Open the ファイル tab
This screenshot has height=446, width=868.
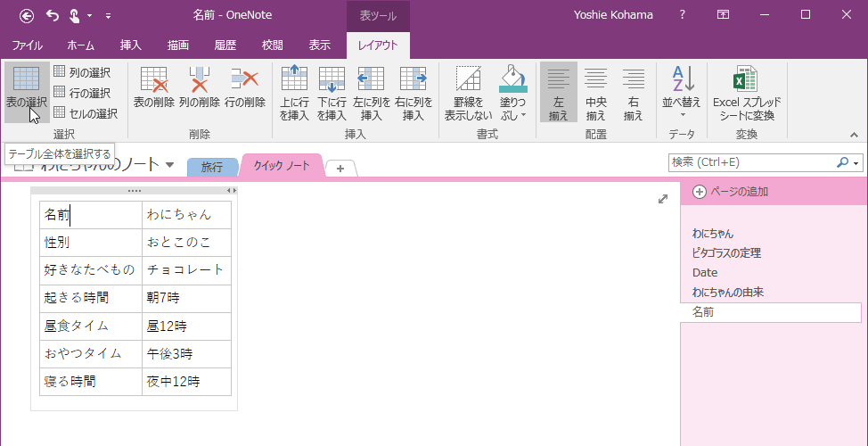tap(28, 45)
